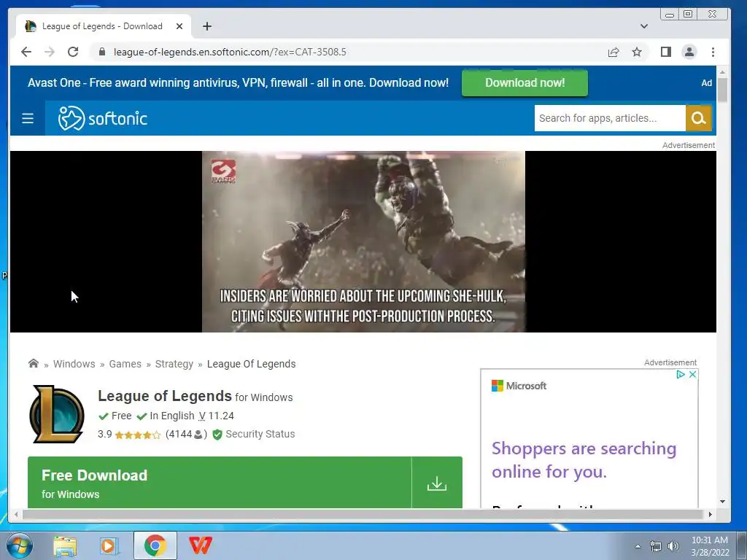Image resolution: width=747 pixels, height=560 pixels.
Task: Click the horizontal scrollbar left arrow
Action: tap(16, 514)
